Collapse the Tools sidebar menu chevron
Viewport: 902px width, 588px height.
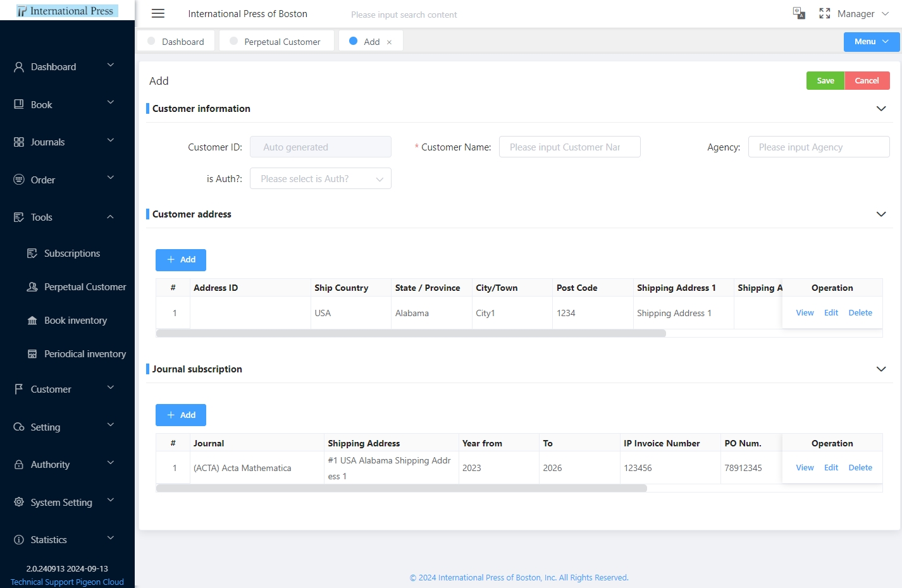point(111,217)
